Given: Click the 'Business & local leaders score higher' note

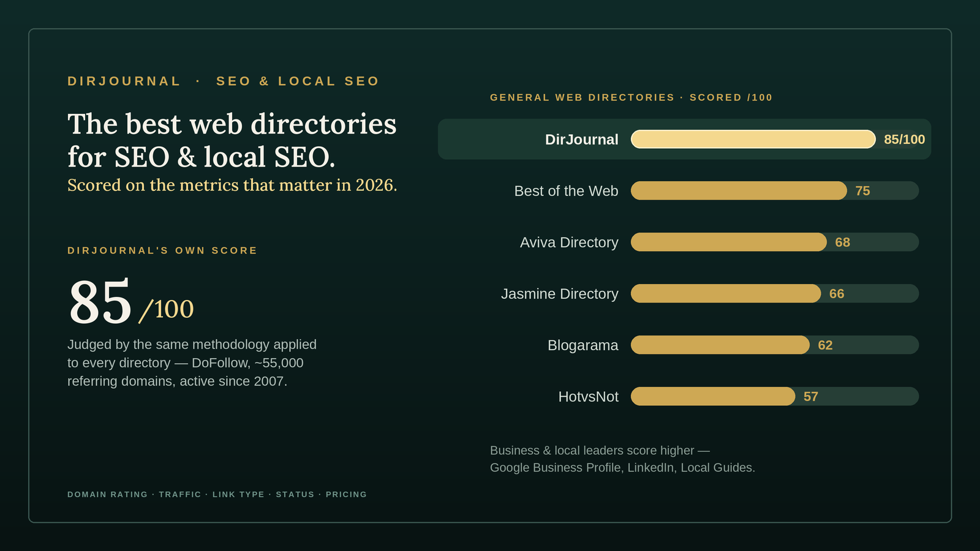Looking at the screenshot, I should point(622,459).
